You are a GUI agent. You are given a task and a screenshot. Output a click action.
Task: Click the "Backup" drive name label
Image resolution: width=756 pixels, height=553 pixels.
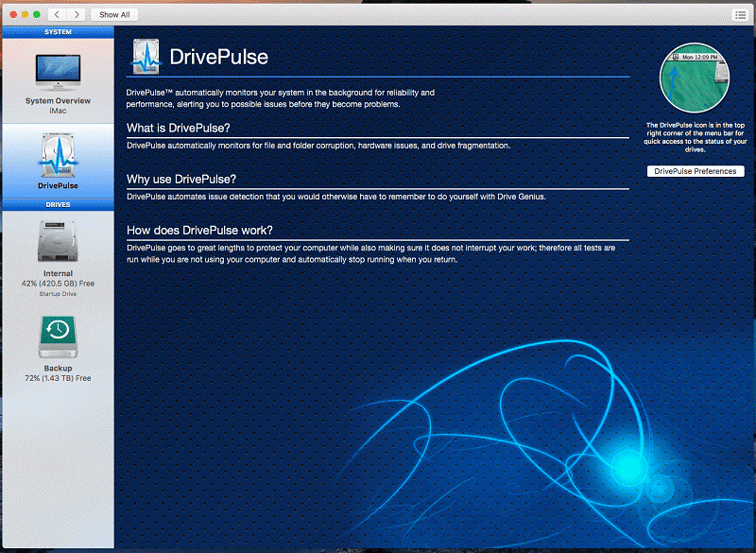click(58, 369)
